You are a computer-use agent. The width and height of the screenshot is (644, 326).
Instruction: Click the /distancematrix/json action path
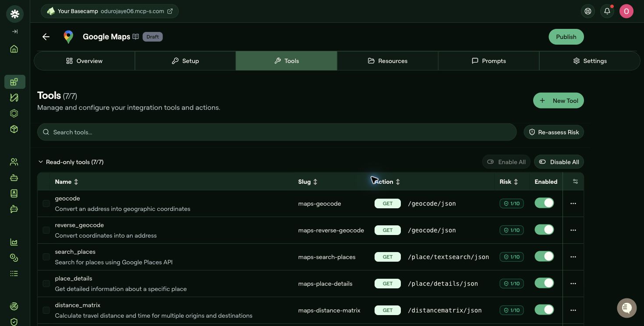point(445,310)
